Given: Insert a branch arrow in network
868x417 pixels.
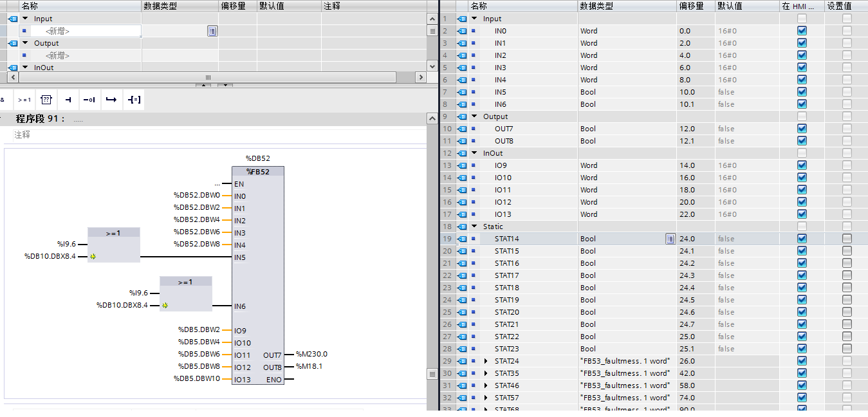Looking at the screenshot, I should coord(111,100).
